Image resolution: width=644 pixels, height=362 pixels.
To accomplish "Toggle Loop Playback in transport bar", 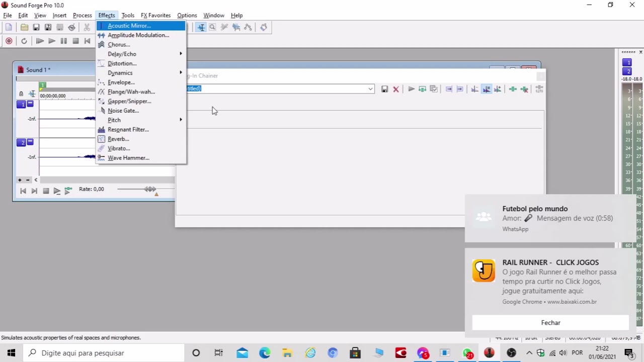I will click(x=24, y=41).
